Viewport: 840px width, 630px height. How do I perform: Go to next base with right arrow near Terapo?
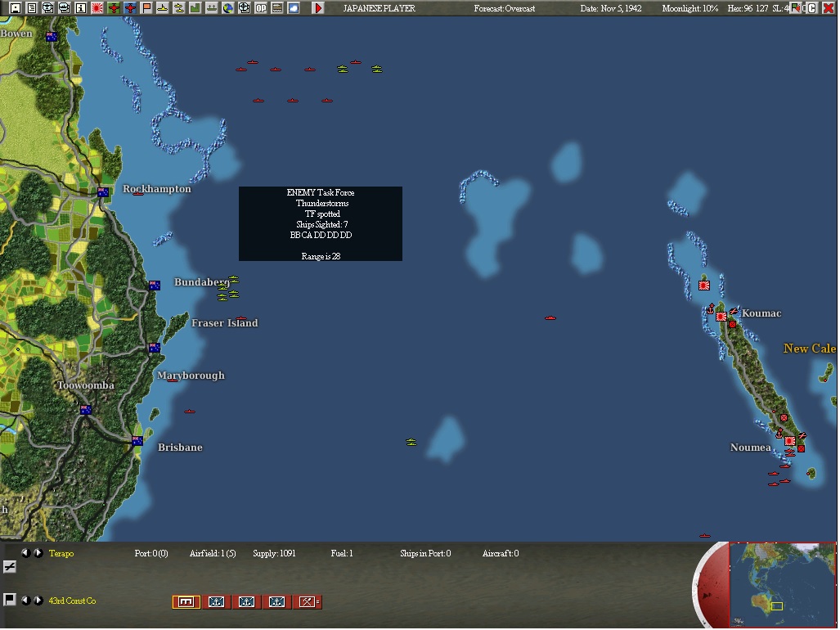(38, 553)
